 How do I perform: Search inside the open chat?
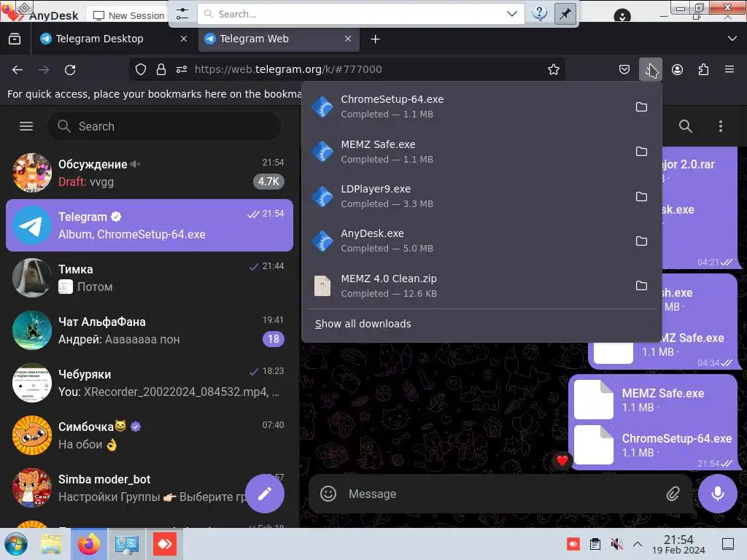click(x=685, y=126)
